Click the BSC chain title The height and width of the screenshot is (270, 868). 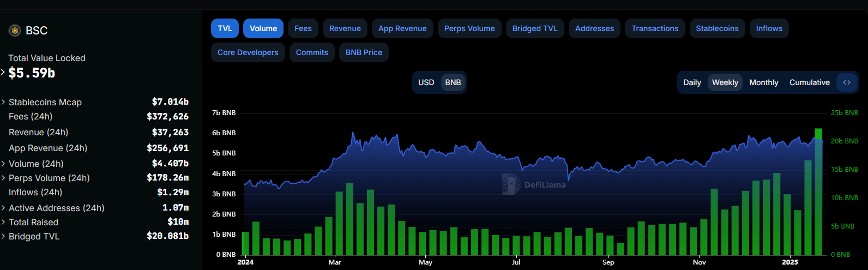tap(37, 31)
